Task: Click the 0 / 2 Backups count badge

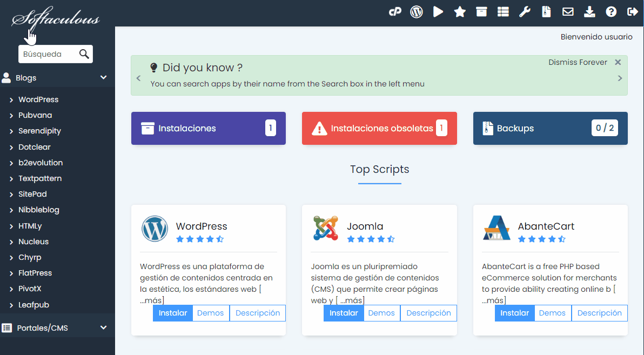Action: [605, 128]
